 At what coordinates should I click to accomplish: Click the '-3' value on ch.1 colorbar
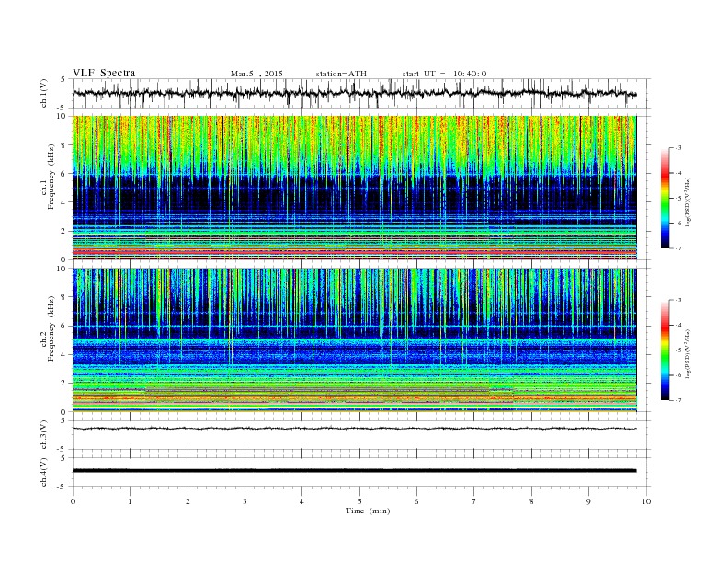[677, 148]
